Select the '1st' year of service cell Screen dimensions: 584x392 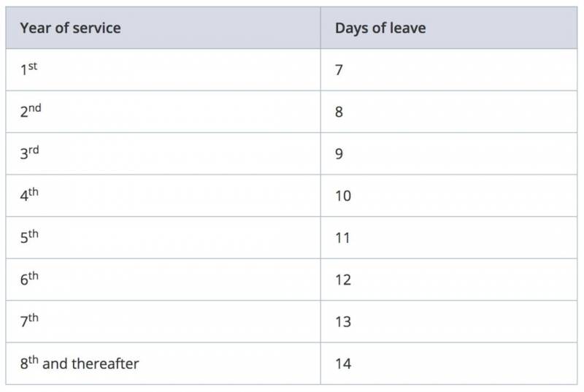28,70
